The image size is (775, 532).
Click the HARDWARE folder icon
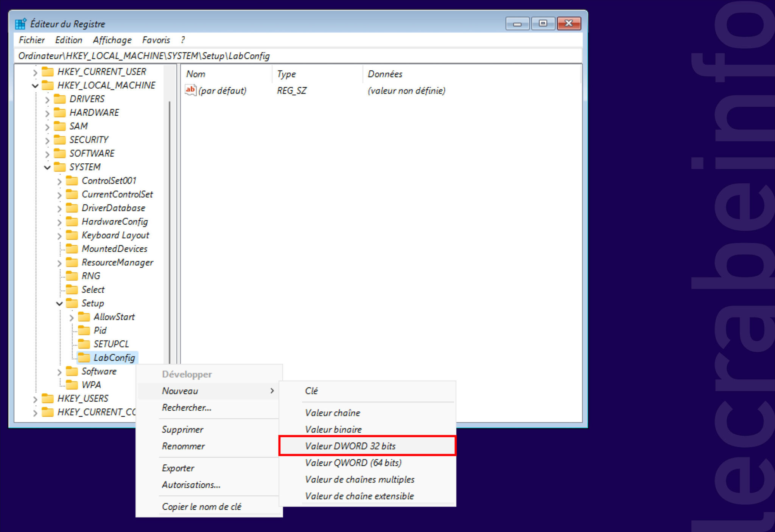pyautogui.click(x=61, y=112)
